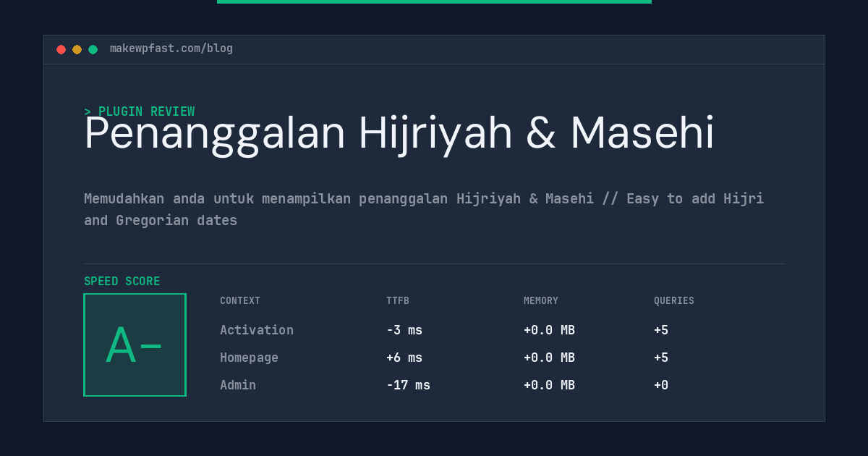Click the '> PLUGIN REVIEW' label
Screen dimensions: 868x456
[x=140, y=111]
